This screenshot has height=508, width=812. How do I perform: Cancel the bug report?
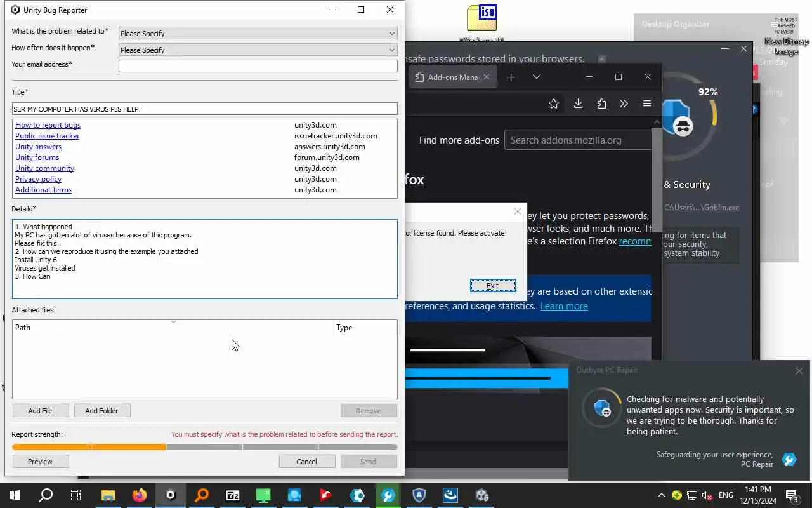[x=306, y=462]
